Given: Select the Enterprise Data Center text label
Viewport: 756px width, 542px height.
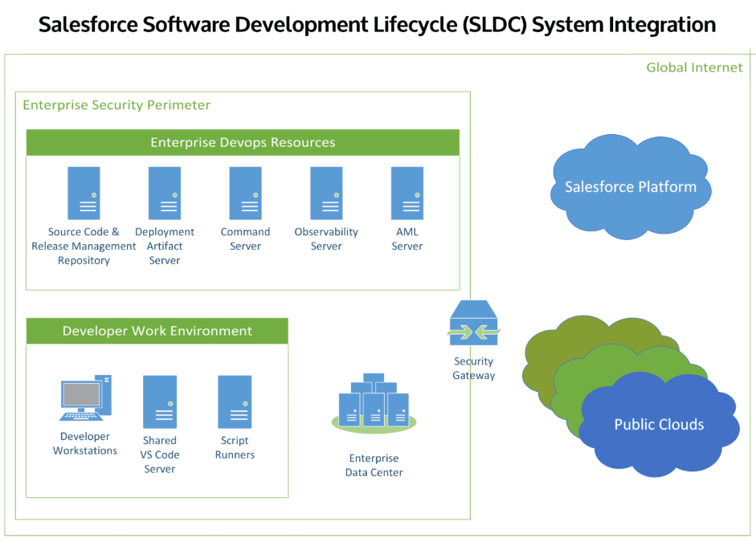Looking at the screenshot, I should click(x=374, y=466).
